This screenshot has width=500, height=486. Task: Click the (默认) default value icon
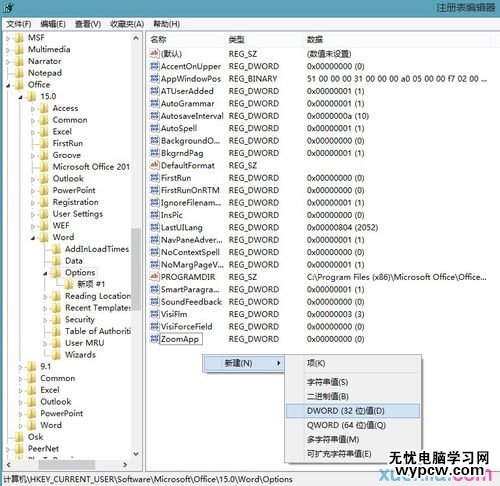(x=154, y=53)
